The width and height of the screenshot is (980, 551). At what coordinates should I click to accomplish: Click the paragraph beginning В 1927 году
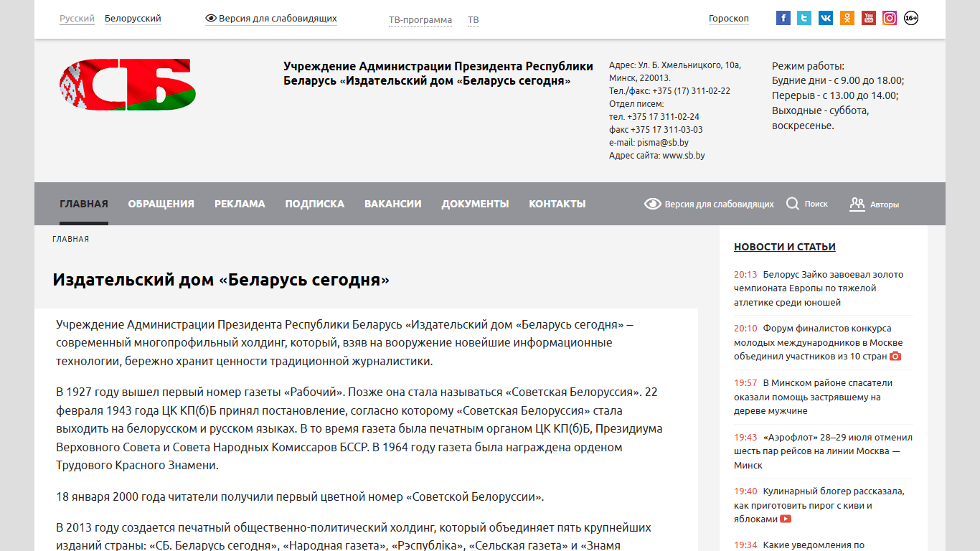click(359, 429)
